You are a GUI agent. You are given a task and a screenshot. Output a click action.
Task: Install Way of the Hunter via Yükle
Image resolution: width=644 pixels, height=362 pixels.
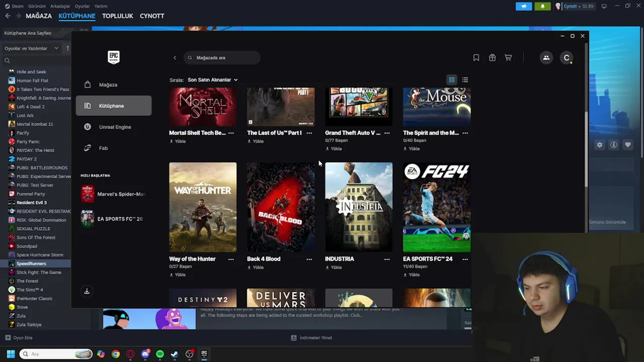point(178,275)
